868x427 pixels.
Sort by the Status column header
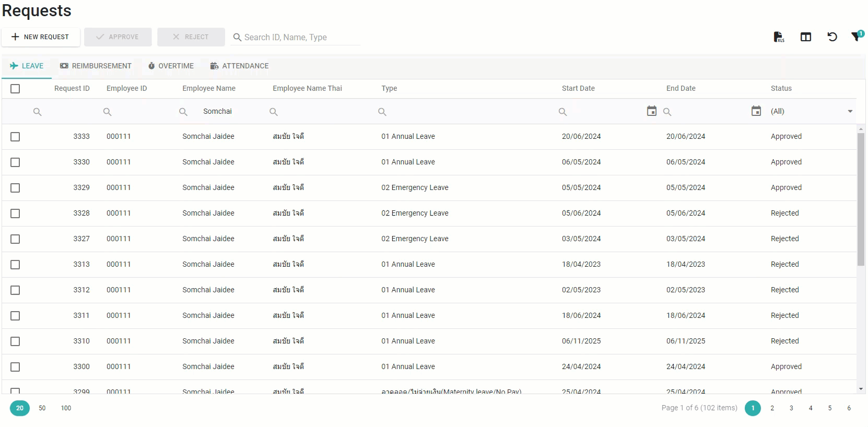781,89
